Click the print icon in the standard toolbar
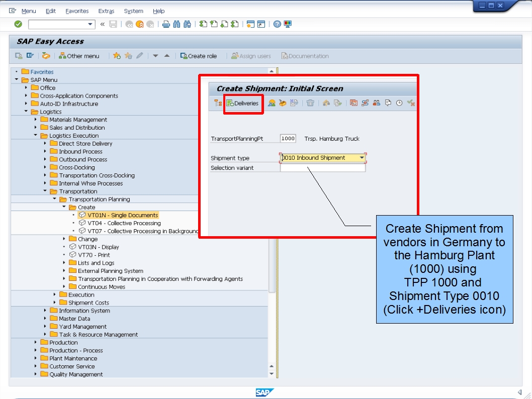This screenshot has height=399, width=532. (165, 24)
